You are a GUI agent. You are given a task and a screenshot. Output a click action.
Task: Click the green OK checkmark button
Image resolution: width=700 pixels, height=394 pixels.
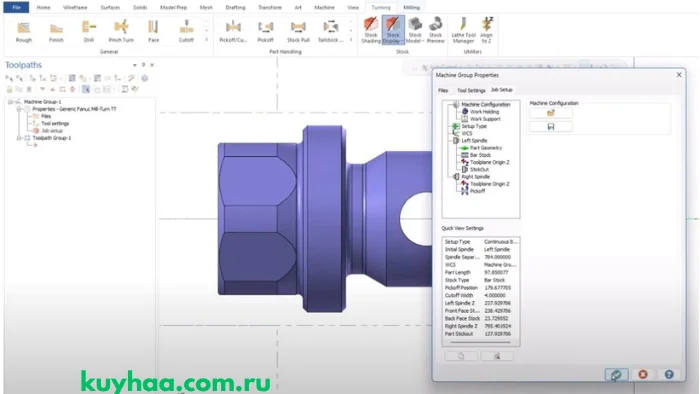pyautogui.click(x=617, y=374)
